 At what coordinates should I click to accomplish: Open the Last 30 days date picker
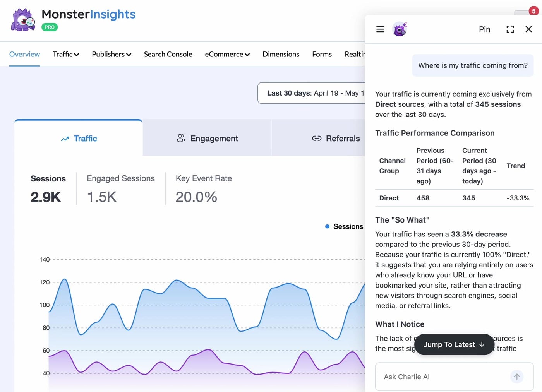[312, 93]
